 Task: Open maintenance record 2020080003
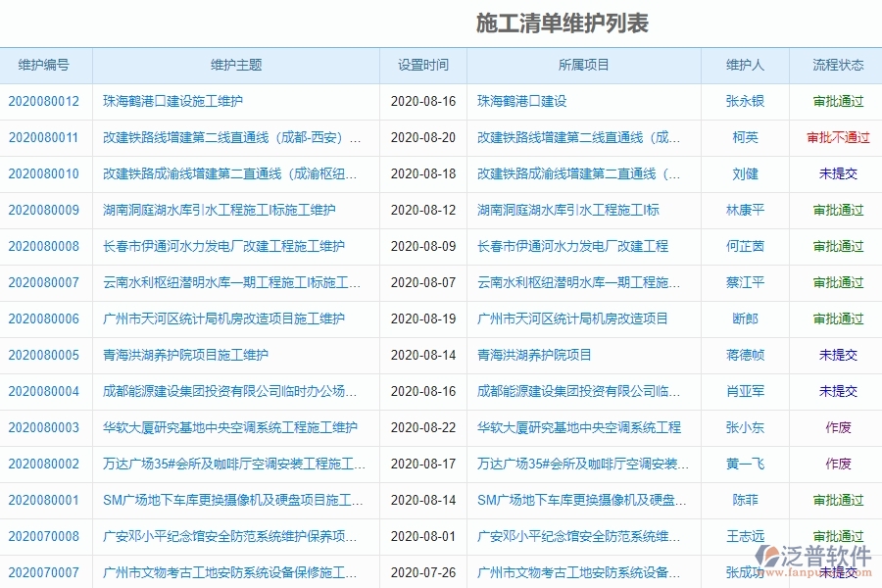click(44, 427)
